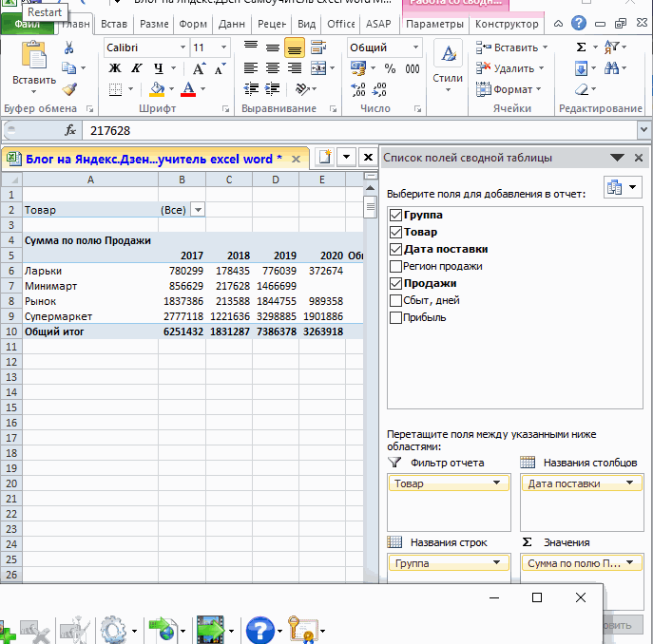Click the wrap text icon

[318, 47]
